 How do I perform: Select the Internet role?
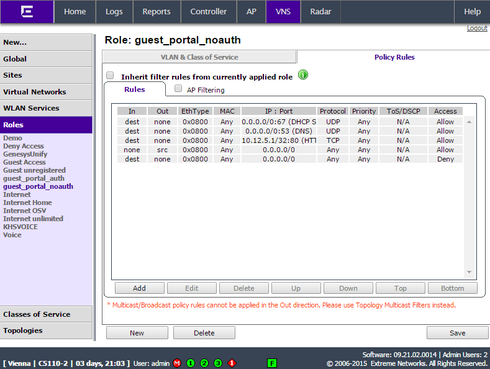tap(17, 194)
